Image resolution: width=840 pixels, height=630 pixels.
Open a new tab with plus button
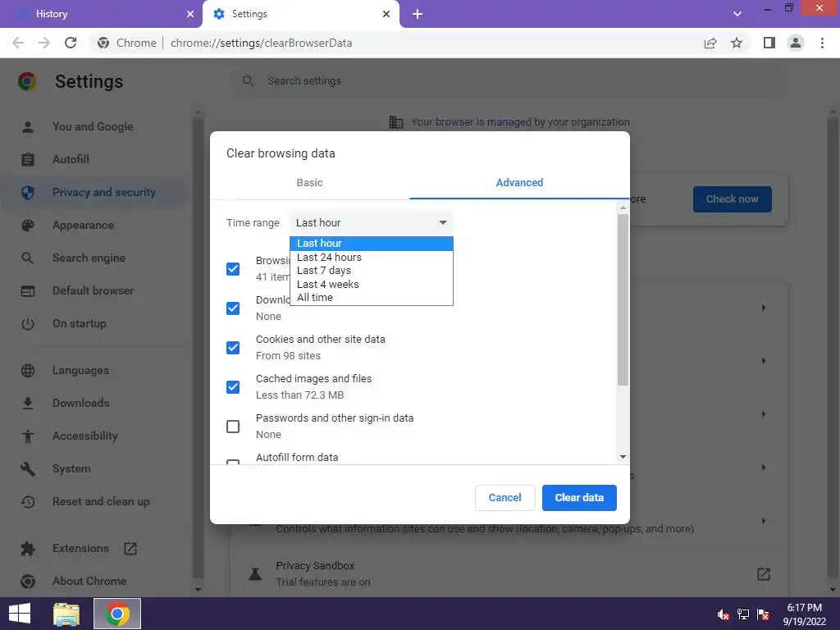(x=418, y=14)
